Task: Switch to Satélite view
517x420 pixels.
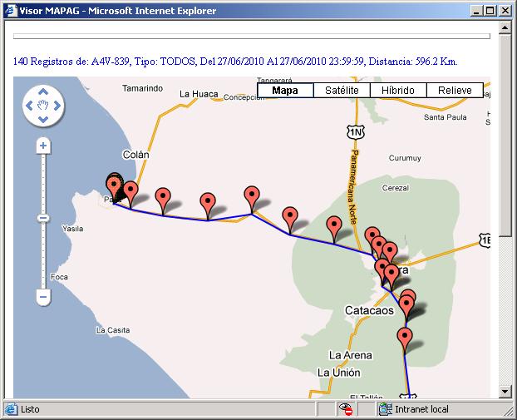Action: click(x=342, y=91)
